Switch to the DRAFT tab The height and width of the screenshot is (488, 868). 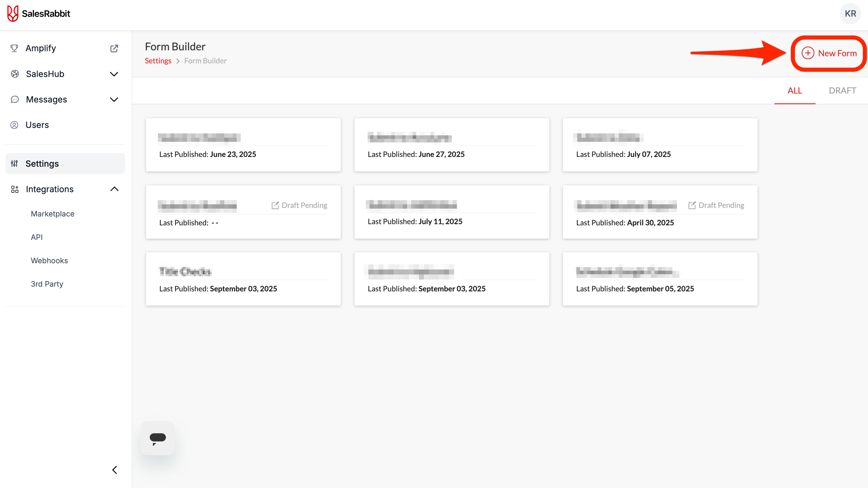click(x=842, y=91)
